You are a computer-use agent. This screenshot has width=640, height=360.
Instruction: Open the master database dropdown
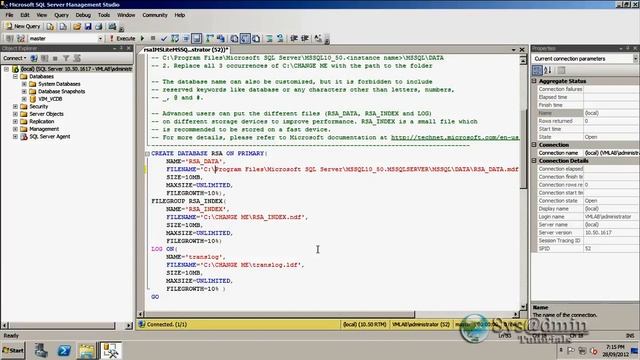(x=100, y=38)
